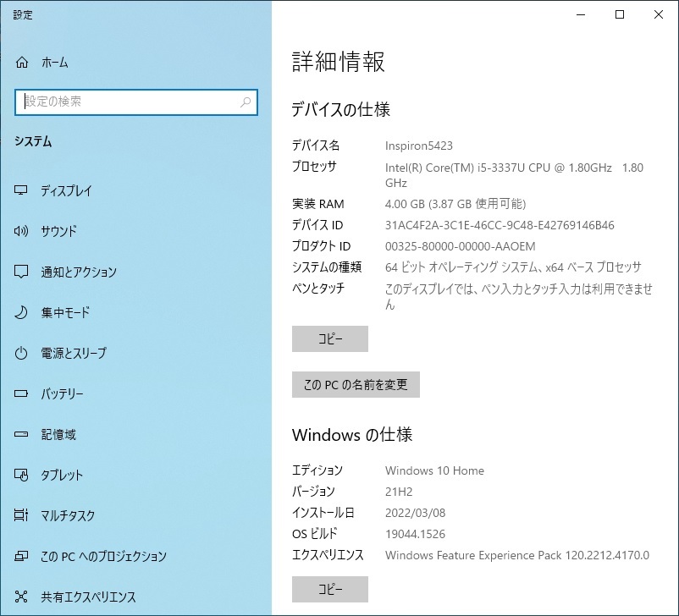679x616 pixels.
Task: Click the notifications speech-bubble icon
Action: [21, 272]
